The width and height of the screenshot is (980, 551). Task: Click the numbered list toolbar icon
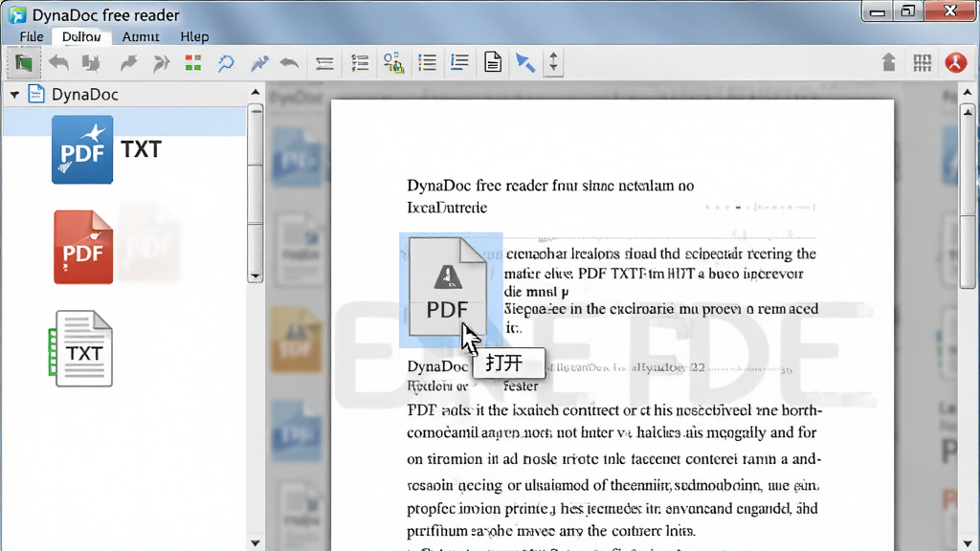click(x=360, y=62)
